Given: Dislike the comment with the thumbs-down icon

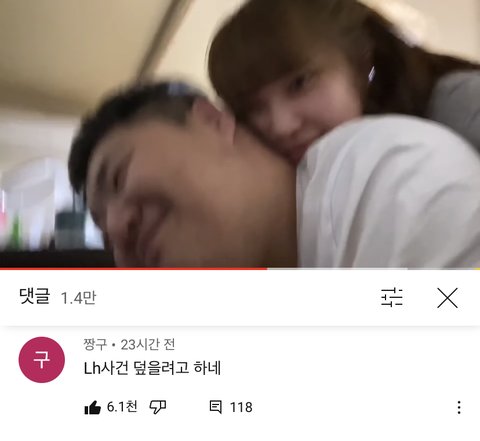Looking at the screenshot, I should 158,407.
